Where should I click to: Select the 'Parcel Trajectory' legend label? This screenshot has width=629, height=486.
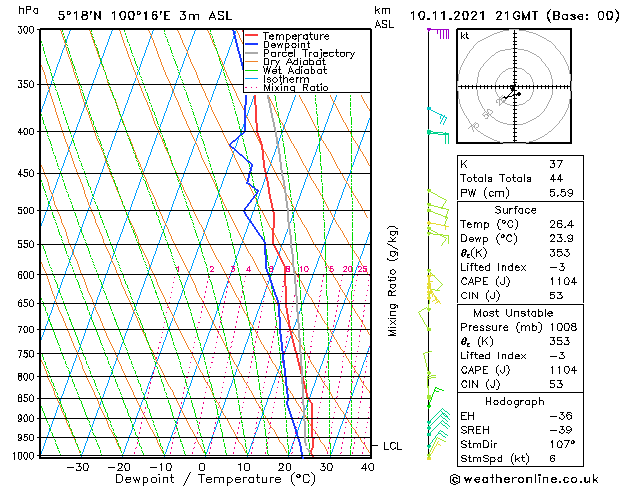tap(309, 53)
